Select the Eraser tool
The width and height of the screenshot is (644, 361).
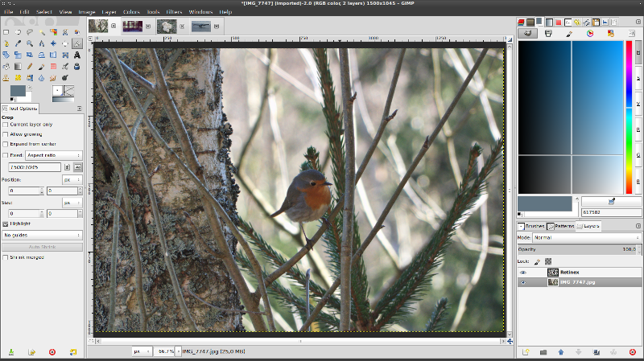pos(53,67)
